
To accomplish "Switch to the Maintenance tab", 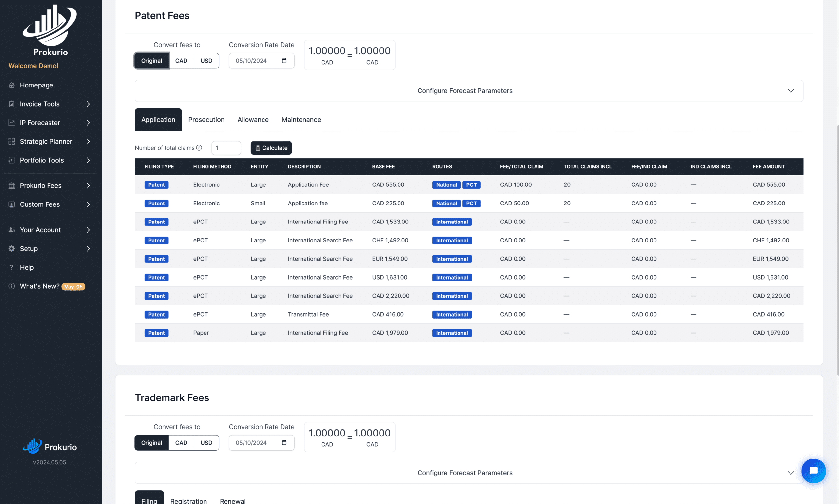I will coord(301,120).
